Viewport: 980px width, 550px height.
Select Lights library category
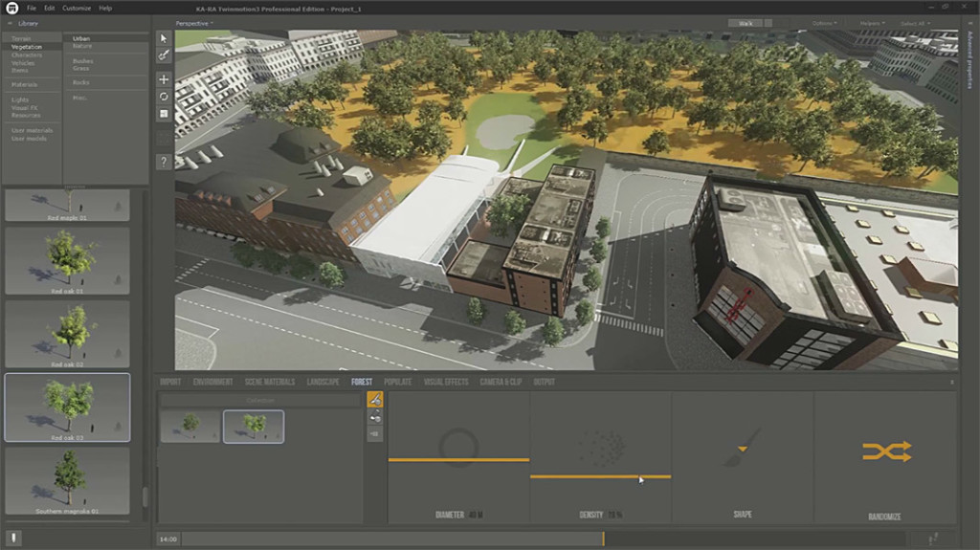click(x=20, y=100)
